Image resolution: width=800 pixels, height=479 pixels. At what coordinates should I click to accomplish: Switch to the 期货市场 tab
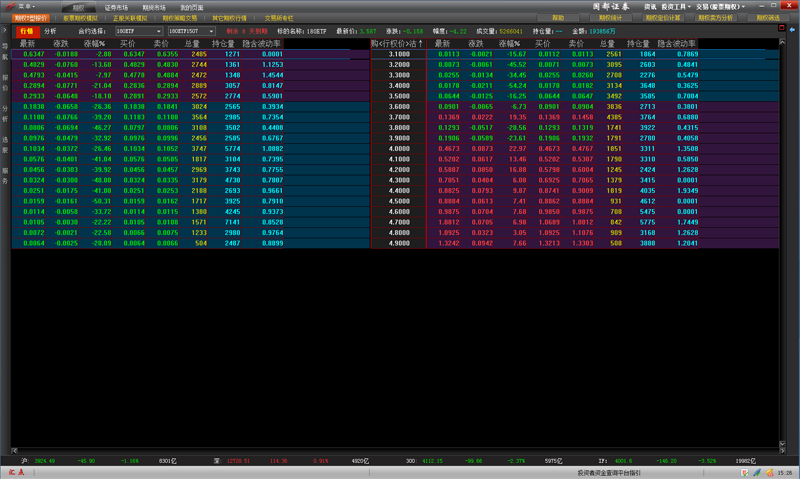[154, 6]
